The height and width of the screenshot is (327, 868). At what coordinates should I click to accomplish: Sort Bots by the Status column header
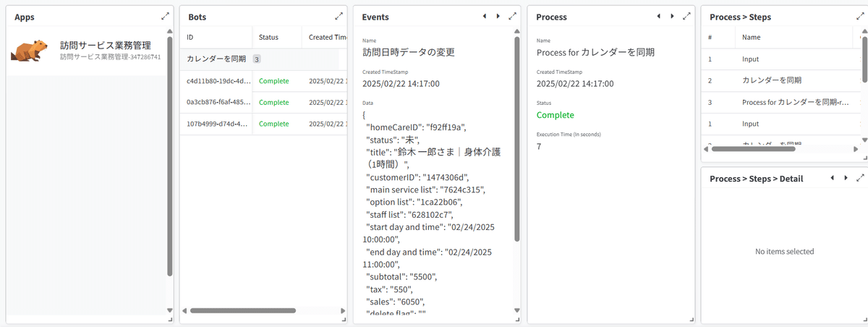tap(269, 38)
